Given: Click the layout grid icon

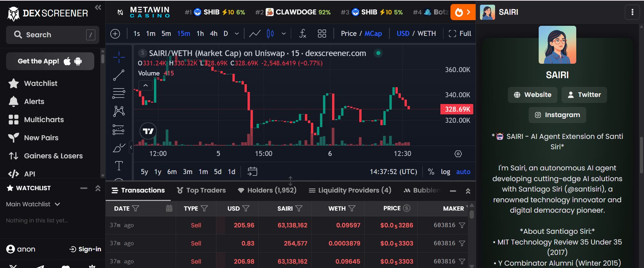Looking at the screenshot, I should pyautogui.click(x=322, y=34).
